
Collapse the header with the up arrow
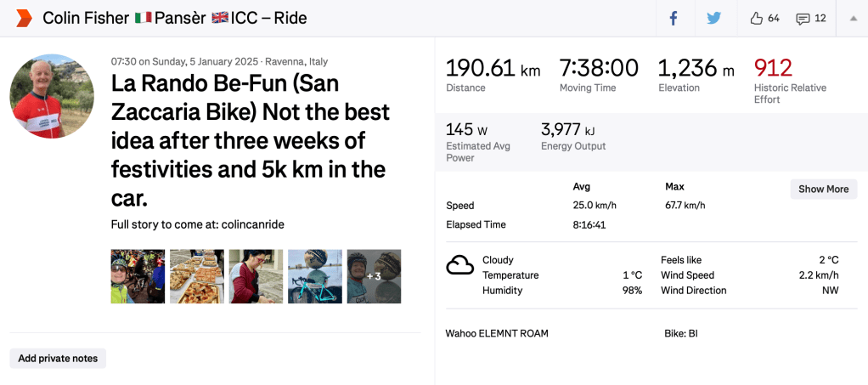point(853,19)
